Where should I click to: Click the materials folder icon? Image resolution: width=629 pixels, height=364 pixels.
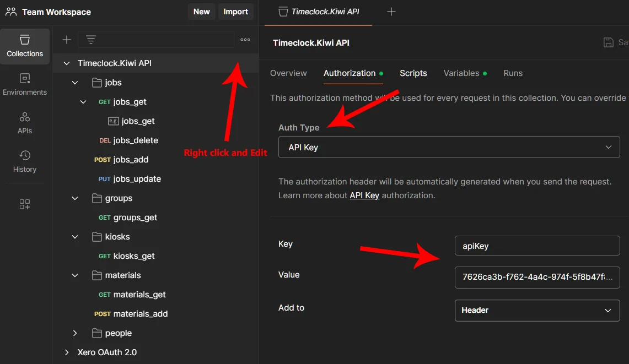coord(96,275)
